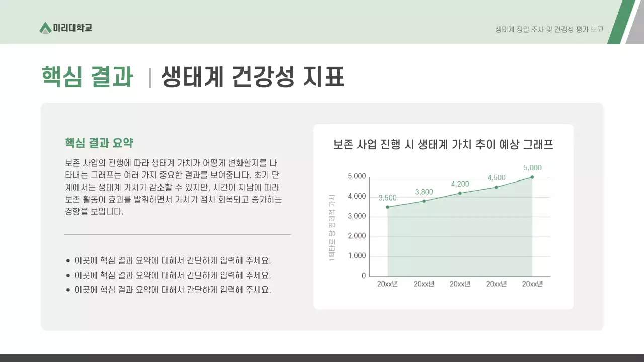Expand the 핵심 결과 요약 section heading
Screen dimensions: 644x362
[99, 142]
